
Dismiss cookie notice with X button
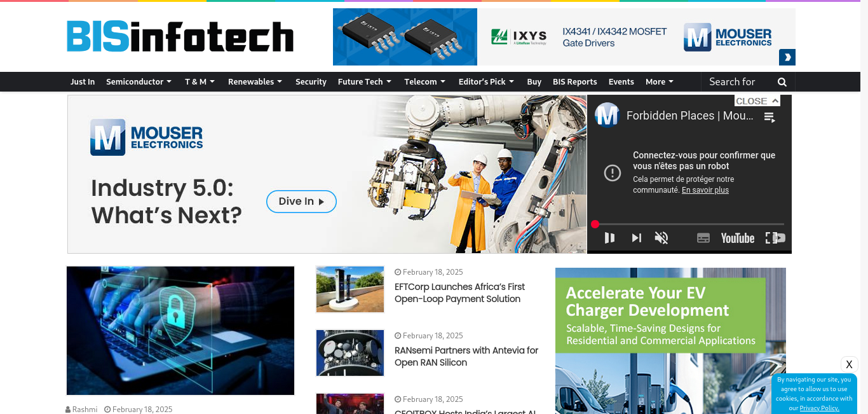[x=849, y=364]
